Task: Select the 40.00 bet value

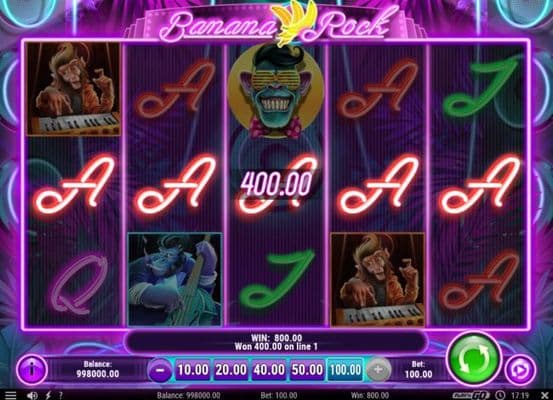Action: (x=269, y=370)
